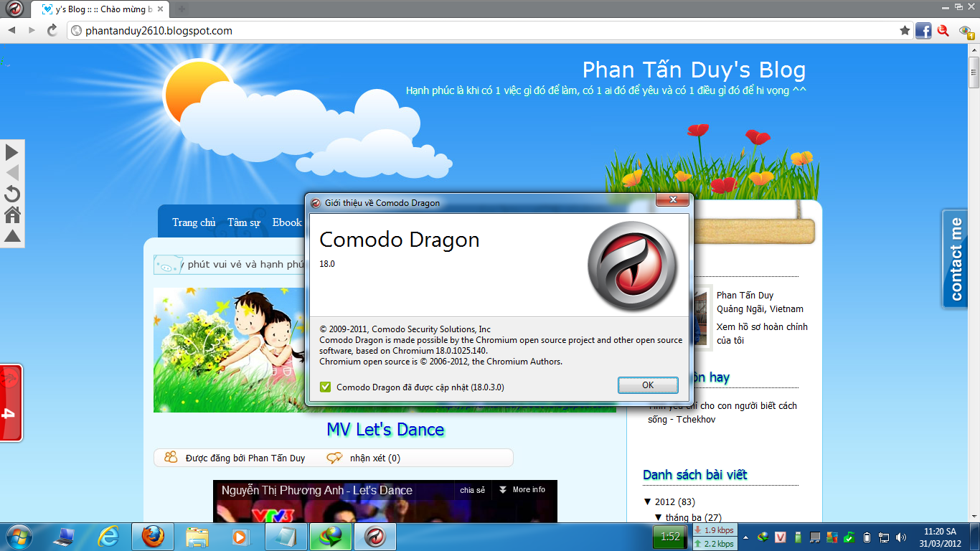
Task: Open More info dropdown on the video
Action: pyautogui.click(x=522, y=490)
